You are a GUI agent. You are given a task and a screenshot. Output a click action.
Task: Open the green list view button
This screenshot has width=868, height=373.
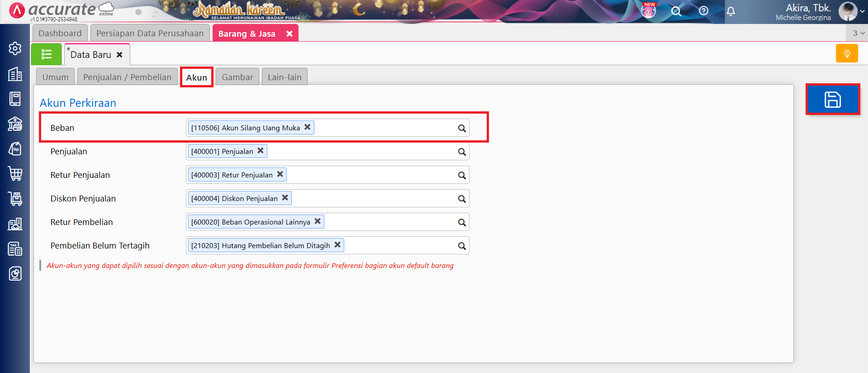click(47, 54)
